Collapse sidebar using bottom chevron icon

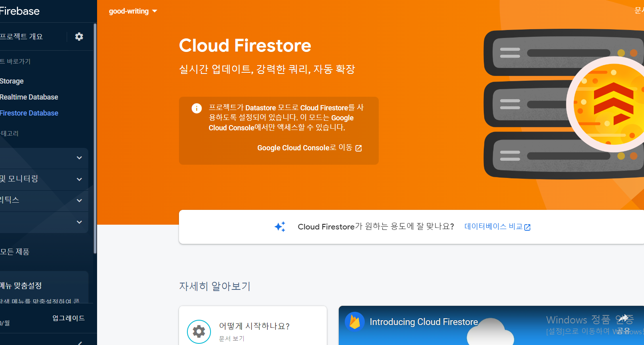(x=80, y=343)
